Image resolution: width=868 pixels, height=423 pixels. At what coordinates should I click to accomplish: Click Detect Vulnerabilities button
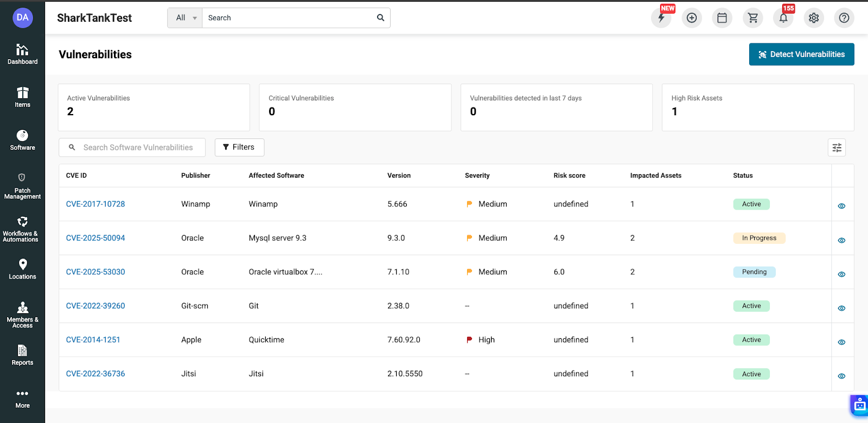(x=801, y=54)
